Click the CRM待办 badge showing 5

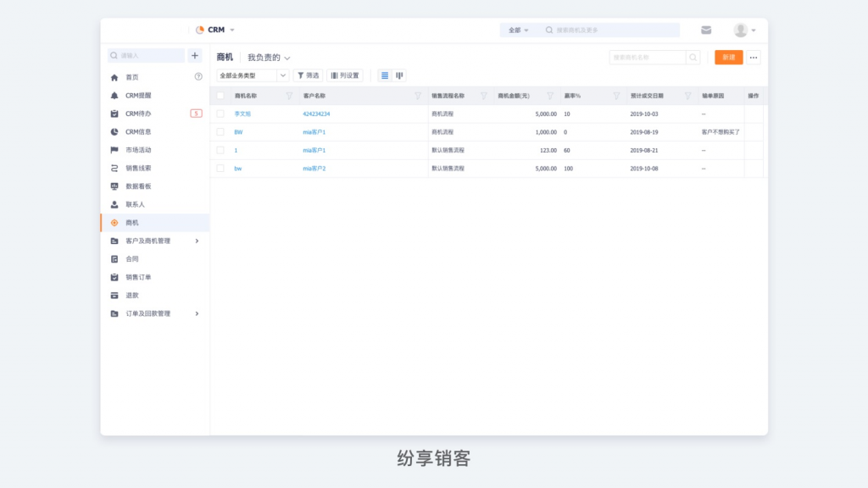click(196, 114)
